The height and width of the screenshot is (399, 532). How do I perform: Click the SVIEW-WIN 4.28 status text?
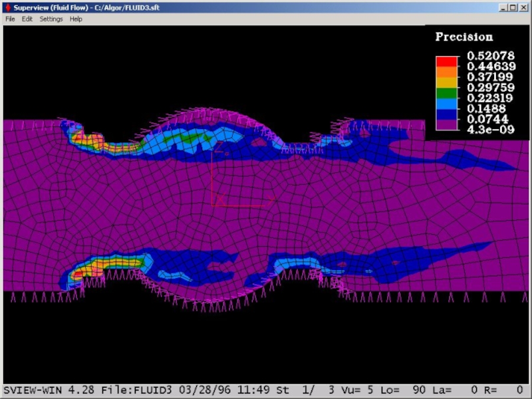coord(49,390)
